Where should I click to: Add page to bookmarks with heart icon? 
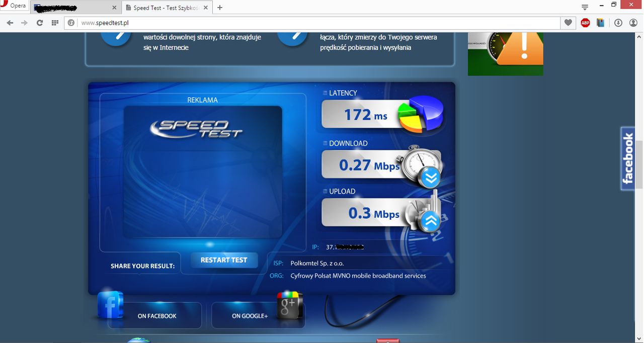pyautogui.click(x=568, y=23)
